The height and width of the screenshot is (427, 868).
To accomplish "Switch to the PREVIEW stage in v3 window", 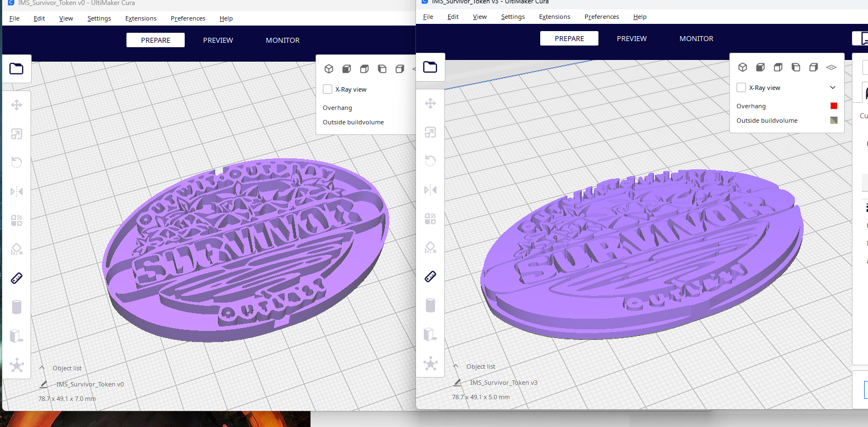I will pos(632,38).
